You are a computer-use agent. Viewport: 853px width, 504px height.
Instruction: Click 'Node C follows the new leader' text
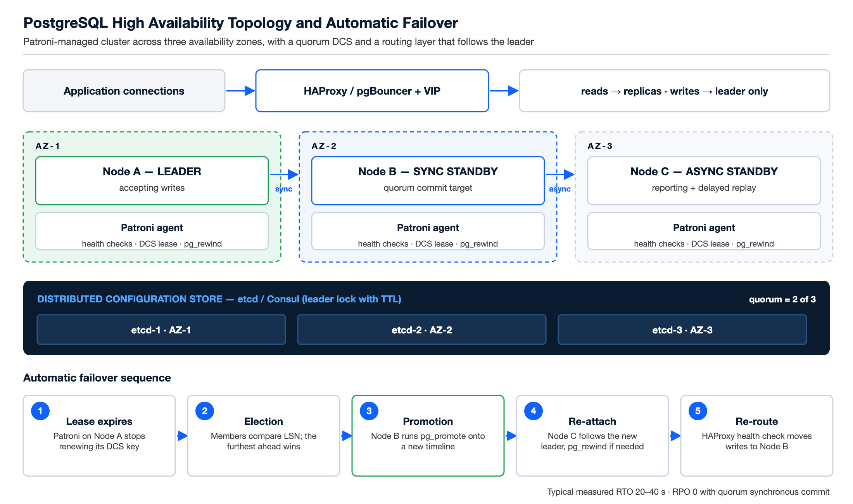(x=592, y=441)
